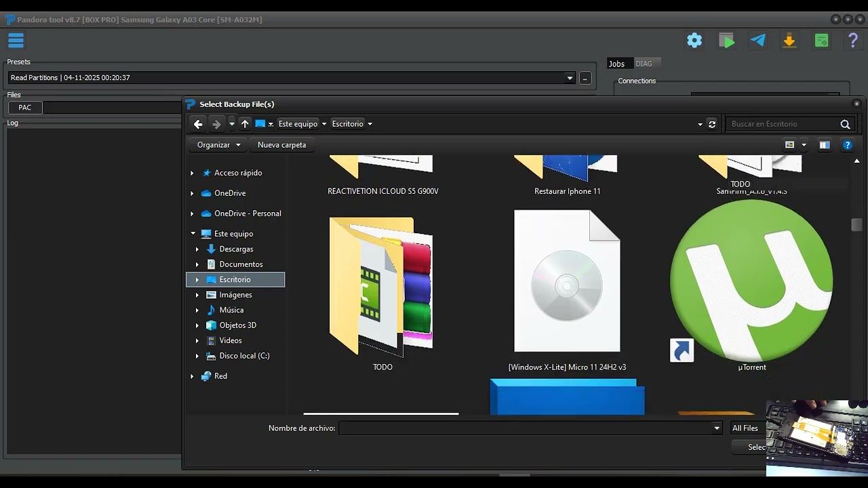Expand the Escritorio breadcrumb chevron

pyautogui.click(x=370, y=124)
